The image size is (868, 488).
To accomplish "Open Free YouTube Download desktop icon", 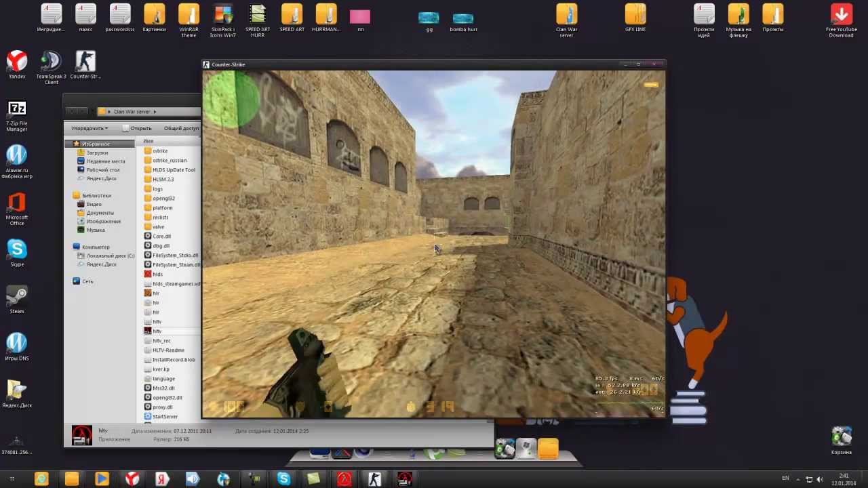I will (841, 20).
